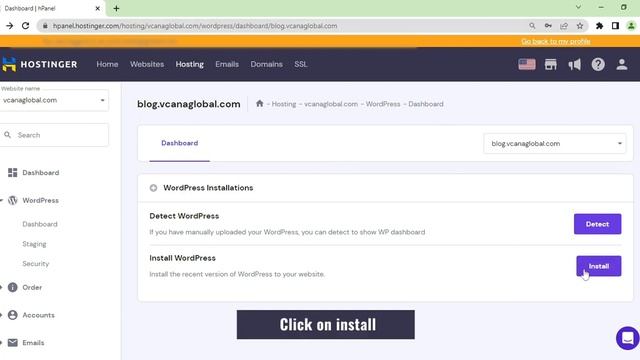Click the Hostinger logo
The width and height of the screenshot is (640, 360).
pyautogui.click(x=39, y=64)
